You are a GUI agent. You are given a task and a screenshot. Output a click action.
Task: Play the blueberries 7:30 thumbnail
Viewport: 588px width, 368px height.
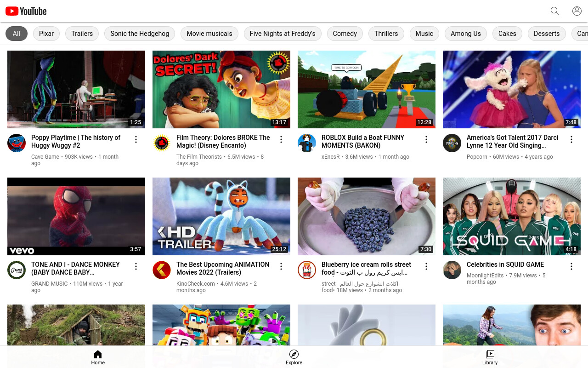point(367,216)
